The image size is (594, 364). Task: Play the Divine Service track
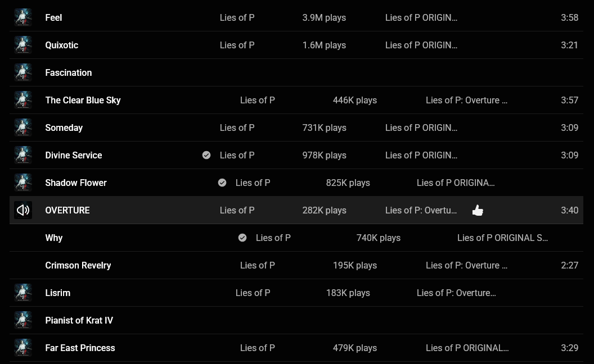(74, 155)
